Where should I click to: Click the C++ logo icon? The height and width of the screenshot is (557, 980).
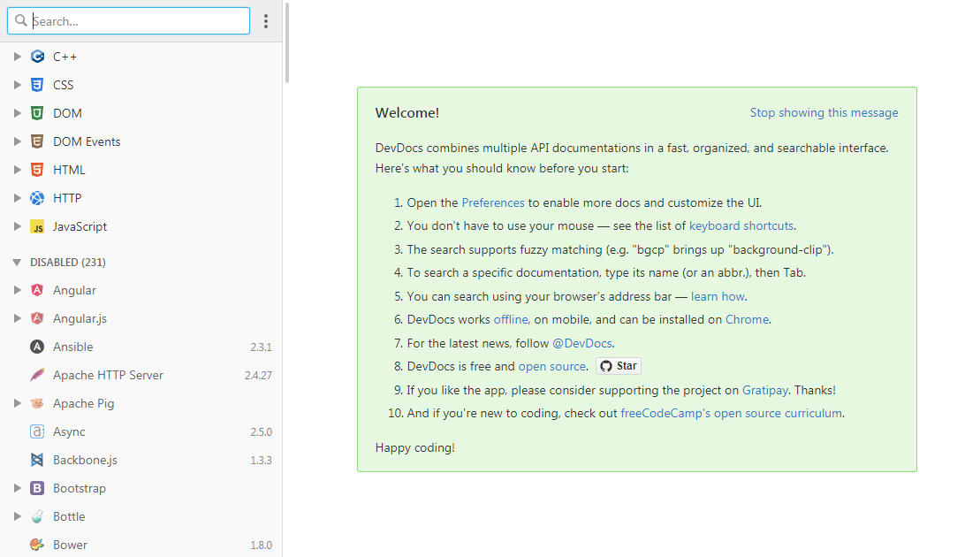37,57
